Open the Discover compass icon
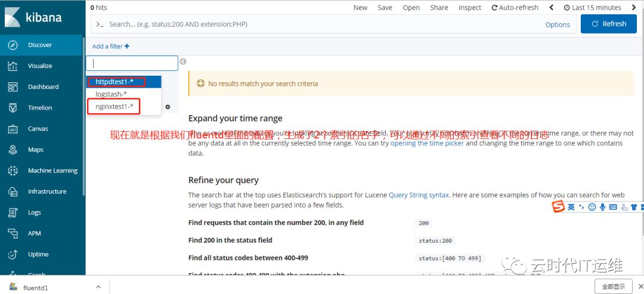The height and width of the screenshot is (294, 644). [13, 45]
